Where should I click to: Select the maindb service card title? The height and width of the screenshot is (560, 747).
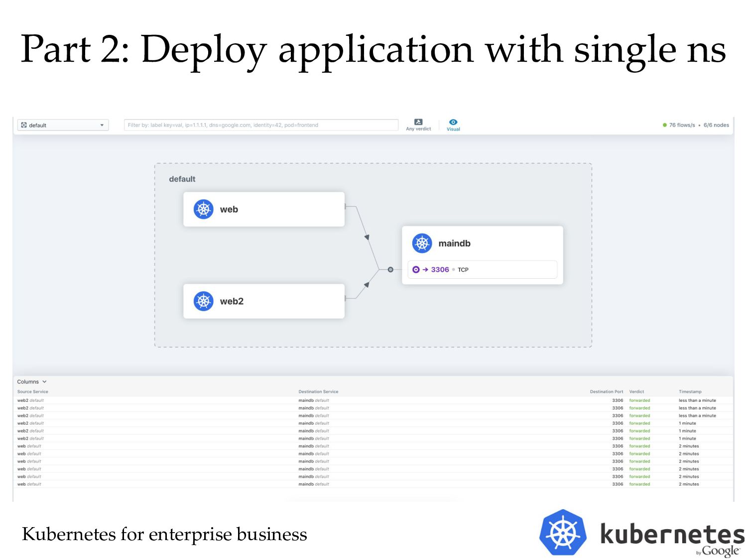pyautogui.click(x=454, y=243)
